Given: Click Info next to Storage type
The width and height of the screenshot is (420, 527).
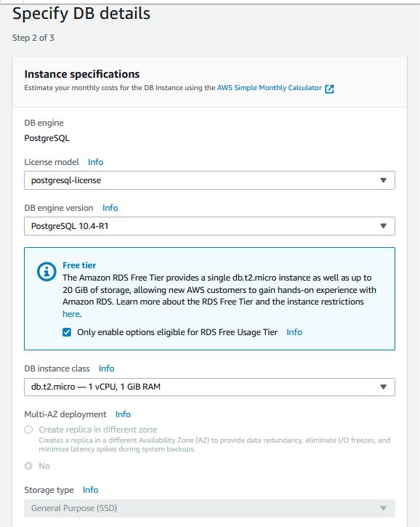Looking at the screenshot, I should (91, 490).
